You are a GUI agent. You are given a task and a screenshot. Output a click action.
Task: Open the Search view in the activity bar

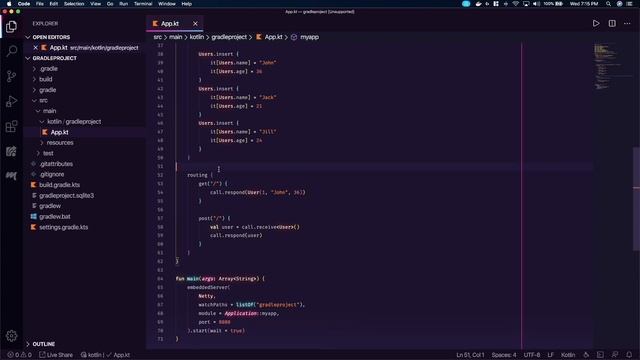(x=11, y=51)
